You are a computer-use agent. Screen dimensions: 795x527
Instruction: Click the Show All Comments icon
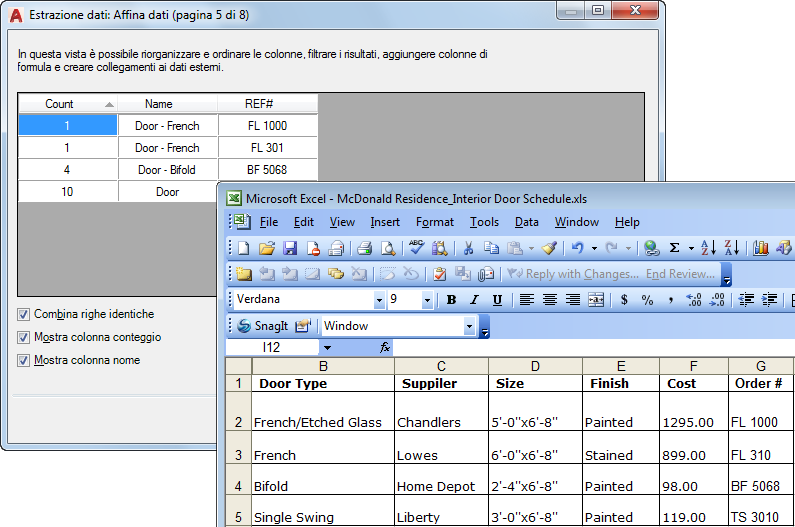(x=336, y=274)
